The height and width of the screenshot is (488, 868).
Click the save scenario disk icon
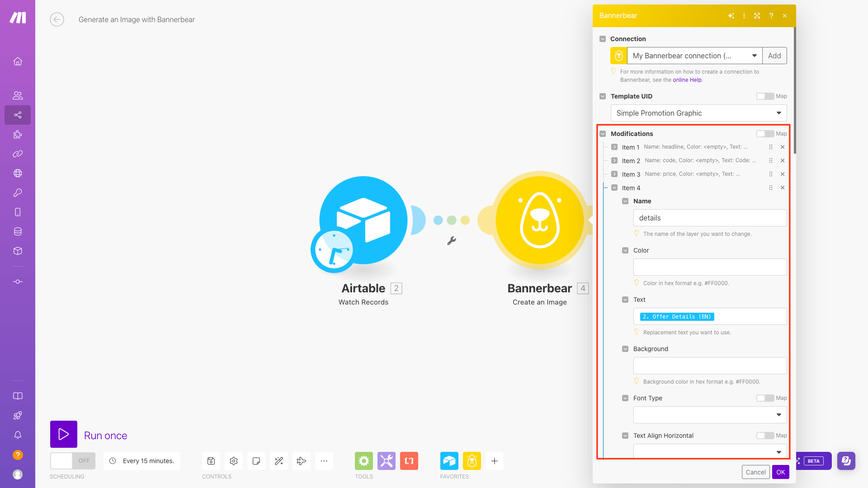tap(211, 461)
